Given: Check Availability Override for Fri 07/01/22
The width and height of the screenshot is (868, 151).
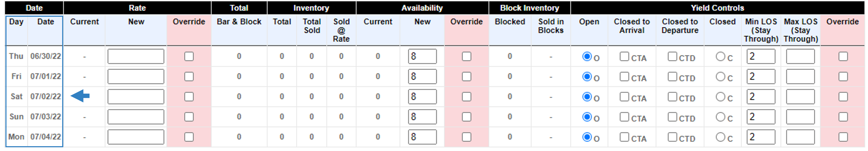Looking at the screenshot, I should coord(467,77).
